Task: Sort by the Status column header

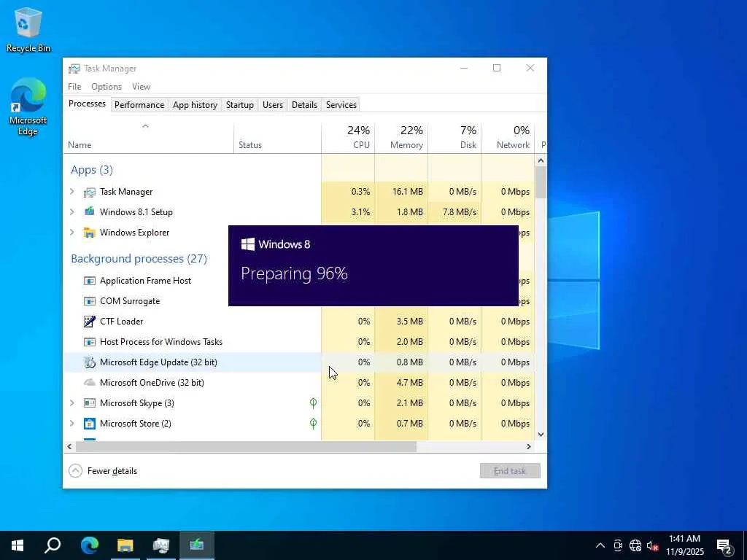Action: pyautogui.click(x=277, y=138)
